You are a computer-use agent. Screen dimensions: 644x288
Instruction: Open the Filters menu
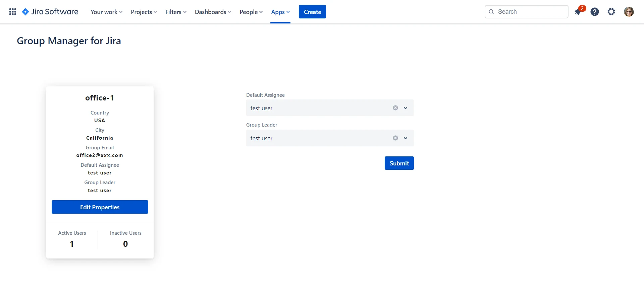[x=176, y=12]
